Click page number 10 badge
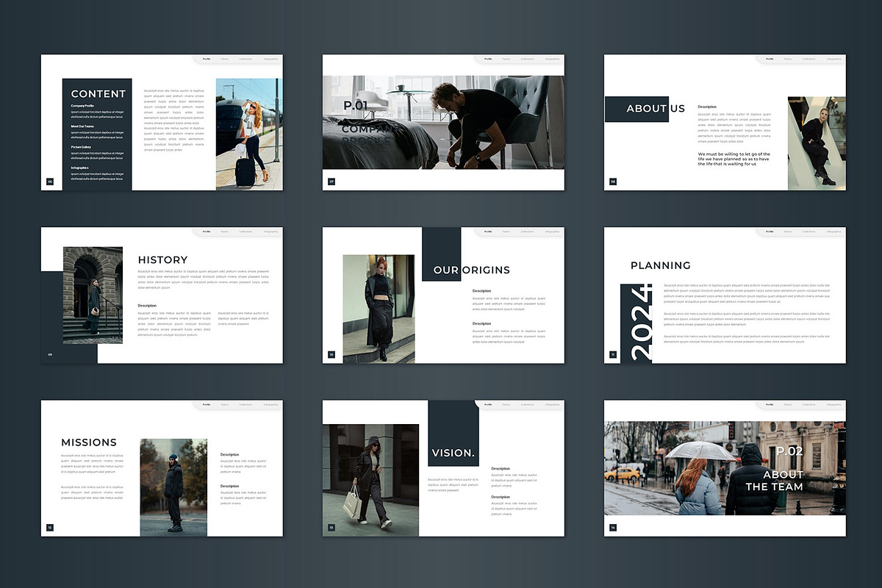This screenshot has height=588, width=882. coord(331,354)
